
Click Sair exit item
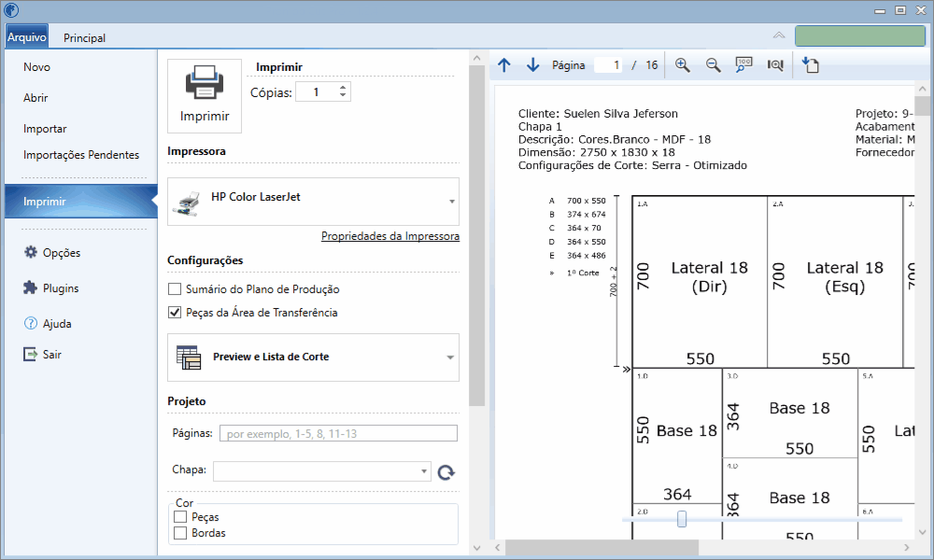[x=42, y=355]
